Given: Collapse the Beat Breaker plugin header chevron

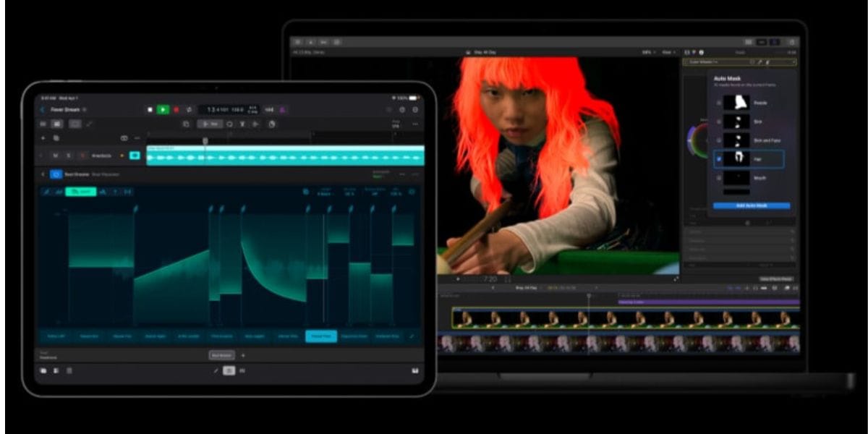Looking at the screenshot, I should point(42,174).
